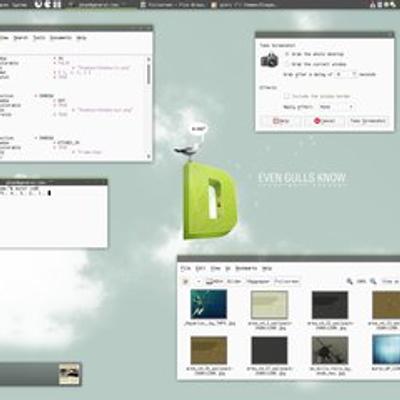Screen dimensions: 400x400
Task: Open the Bookmarks menu in image browser
Action: [246, 268]
